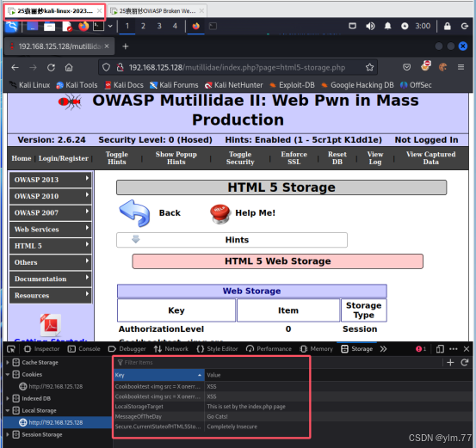Expand the Resources side menu

[x=51, y=296]
